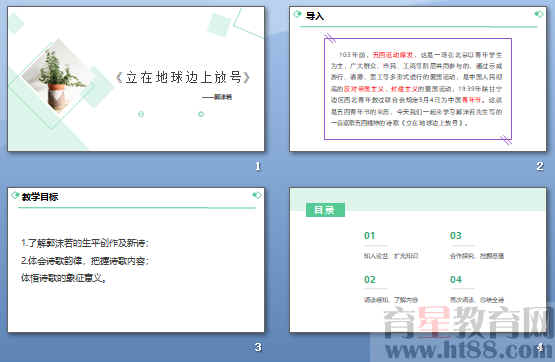Click the green icon at slide 3's top-right corner
The image size is (555, 362).
click(x=257, y=195)
